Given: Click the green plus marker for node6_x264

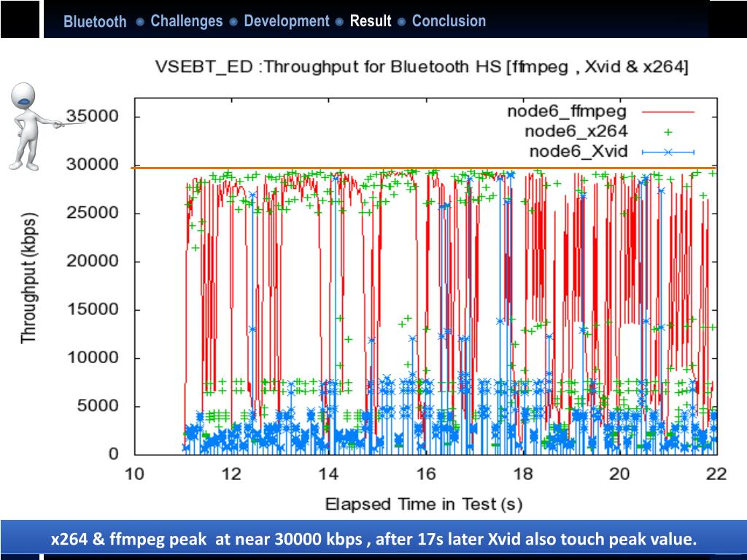Looking at the screenshot, I should click(x=668, y=133).
